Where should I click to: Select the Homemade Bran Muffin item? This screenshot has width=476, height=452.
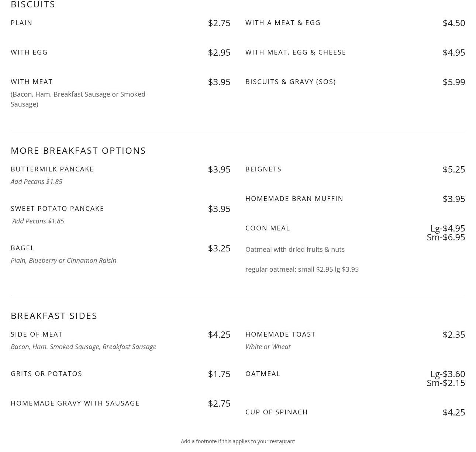click(x=294, y=199)
